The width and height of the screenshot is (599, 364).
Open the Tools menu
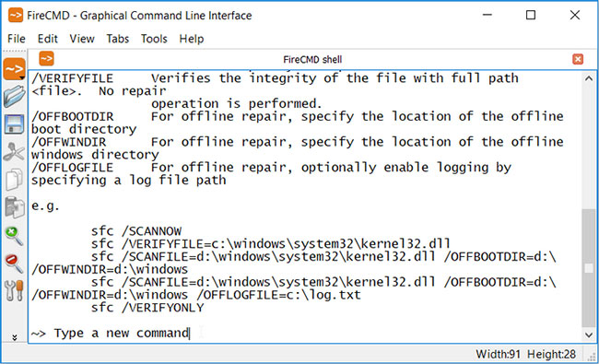[154, 39]
